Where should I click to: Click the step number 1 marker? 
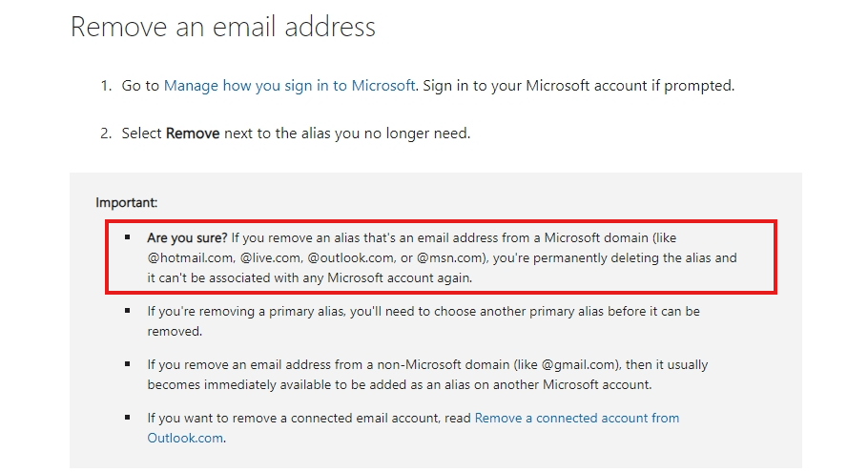pyautogui.click(x=106, y=86)
